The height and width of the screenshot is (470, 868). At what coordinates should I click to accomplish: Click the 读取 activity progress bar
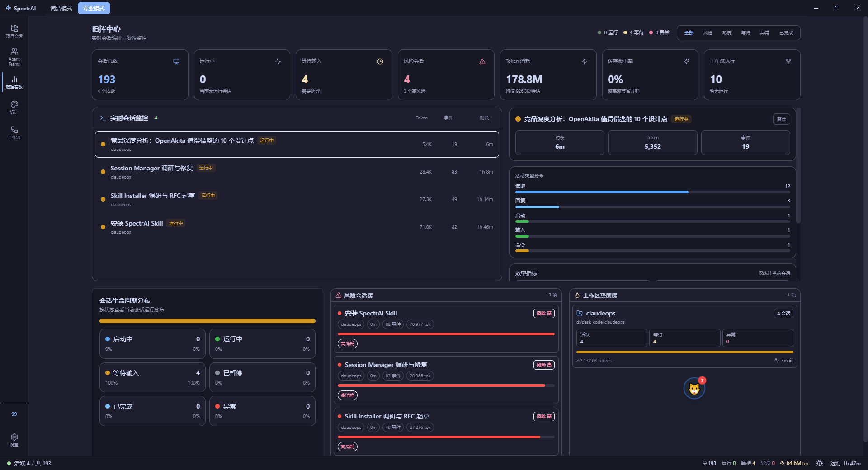click(653, 192)
